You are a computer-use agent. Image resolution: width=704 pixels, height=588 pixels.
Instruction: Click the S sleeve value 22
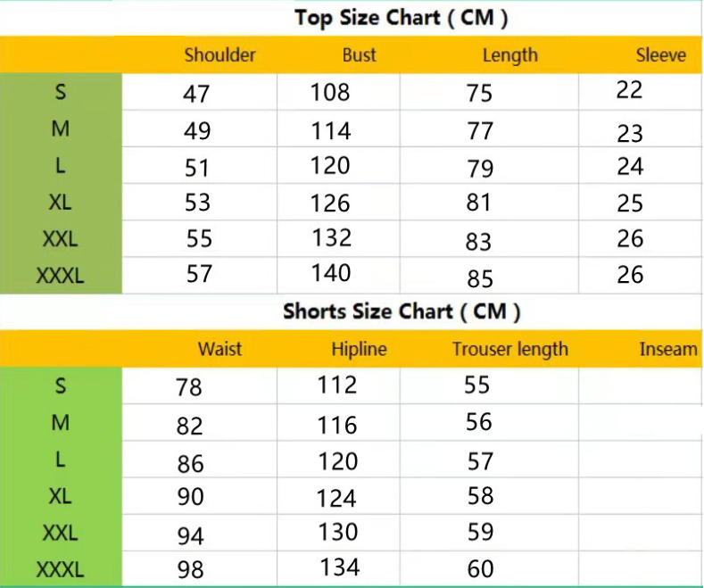click(x=629, y=90)
